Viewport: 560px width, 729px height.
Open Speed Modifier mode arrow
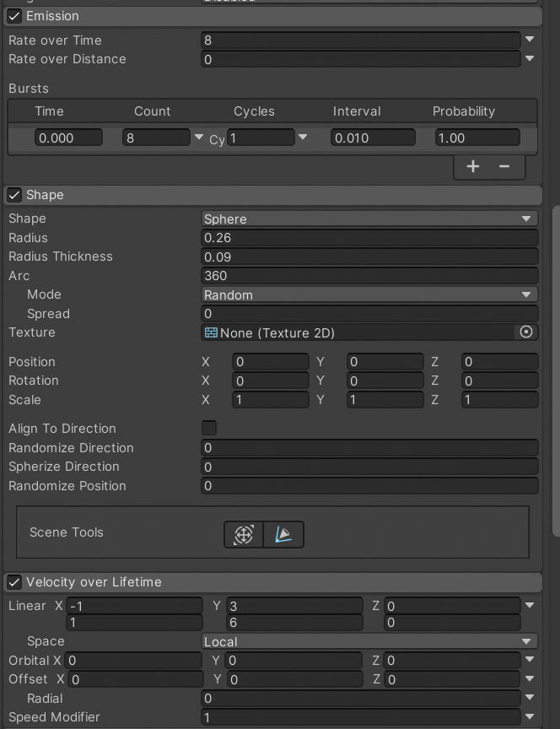click(530, 716)
